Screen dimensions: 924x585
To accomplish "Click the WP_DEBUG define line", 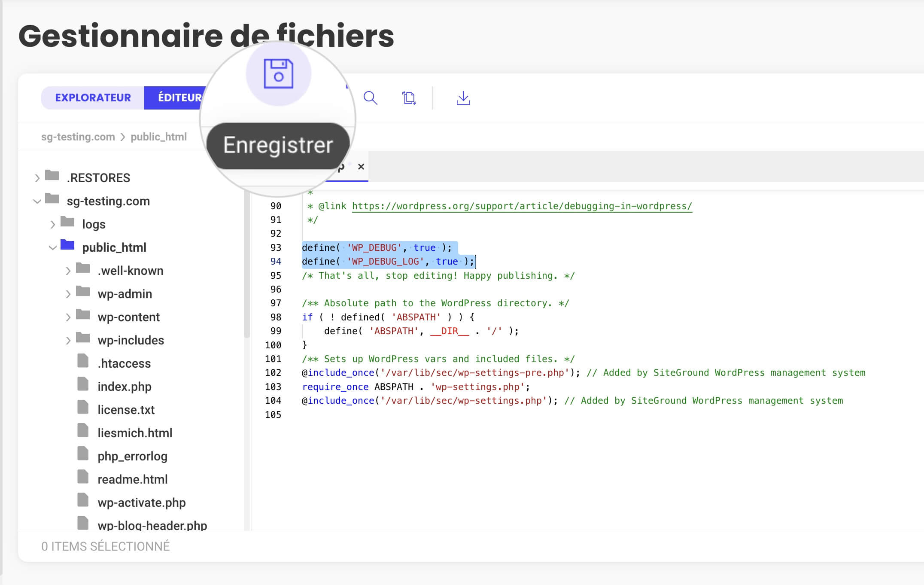I will point(377,248).
